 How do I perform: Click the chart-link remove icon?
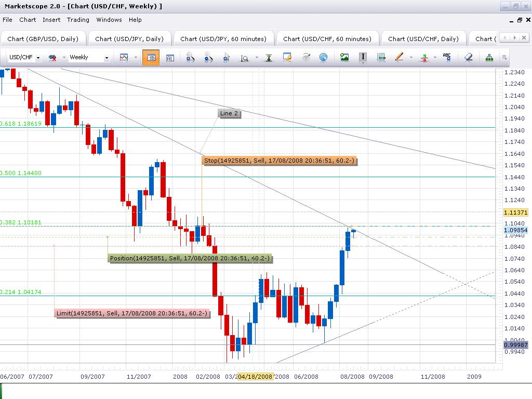click(52, 58)
